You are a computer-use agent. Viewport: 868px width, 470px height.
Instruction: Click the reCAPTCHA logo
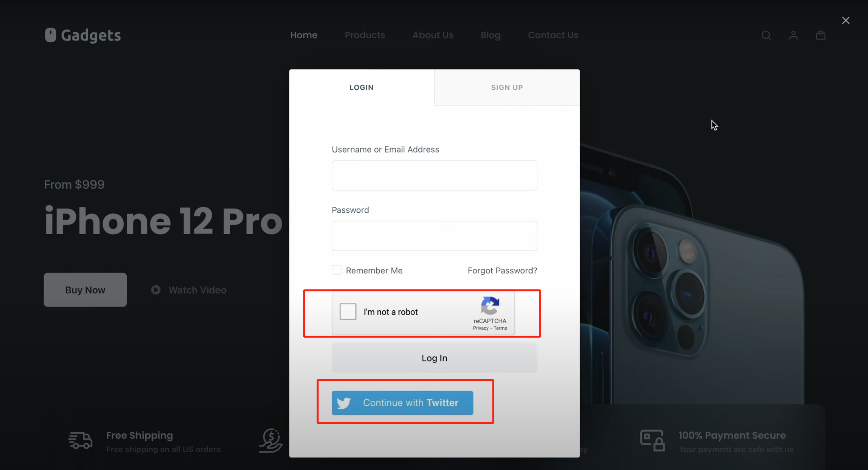pyautogui.click(x=490, y=306)
